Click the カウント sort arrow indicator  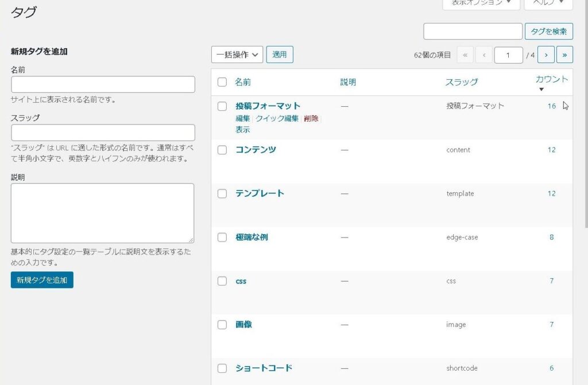click(541, 90)
